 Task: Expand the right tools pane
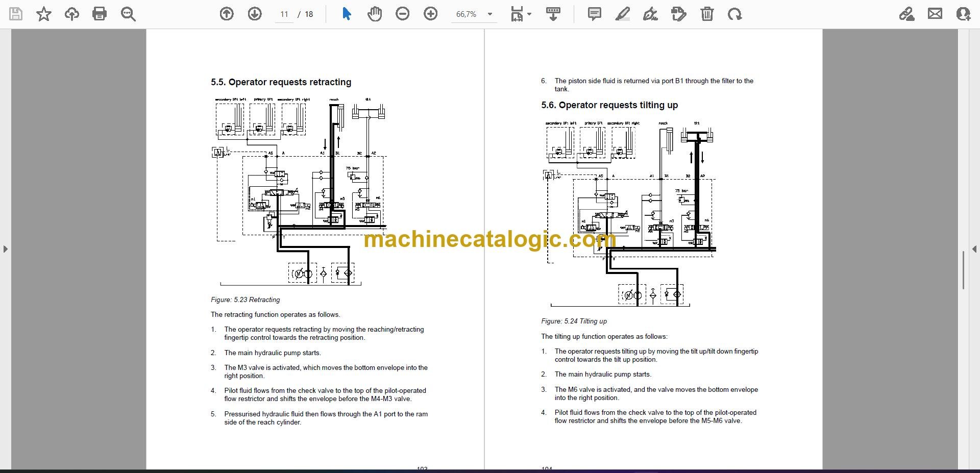pyautogui.click(x=974, y=249)
